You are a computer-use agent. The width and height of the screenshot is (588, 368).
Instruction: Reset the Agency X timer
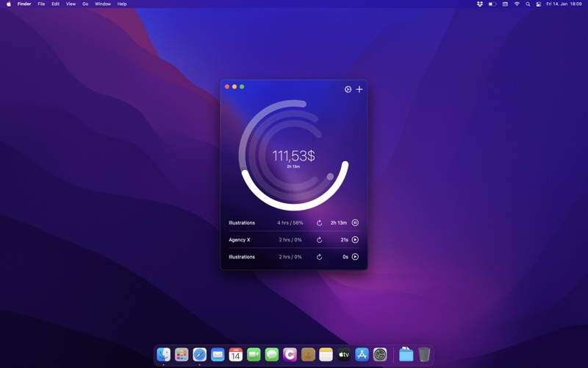pos(319,240)
